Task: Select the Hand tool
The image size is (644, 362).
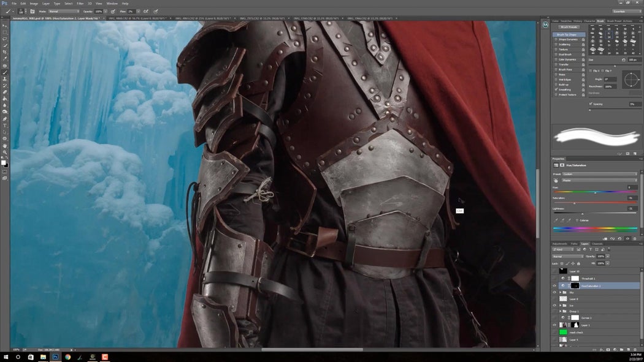Action: click(x=5, y=146)
